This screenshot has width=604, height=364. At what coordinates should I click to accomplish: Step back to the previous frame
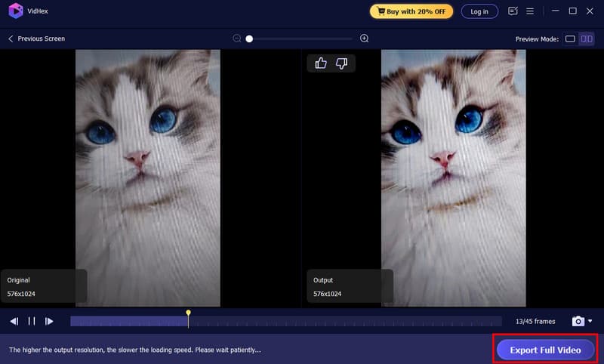click(14, 321)
